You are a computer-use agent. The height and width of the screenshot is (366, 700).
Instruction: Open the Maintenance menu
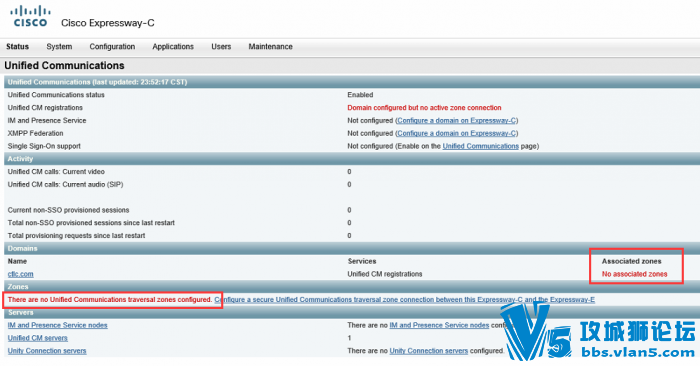271,46
